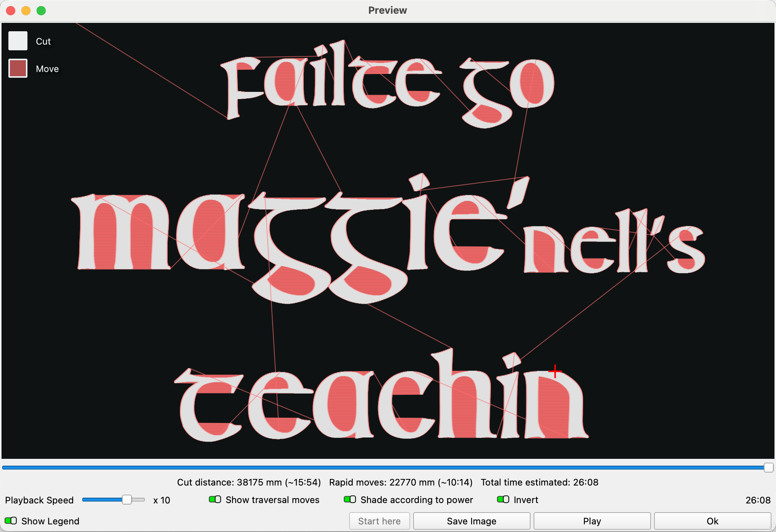The image size is (776, 532).
Task: Toggle the Invert switch
Action: 503,499
